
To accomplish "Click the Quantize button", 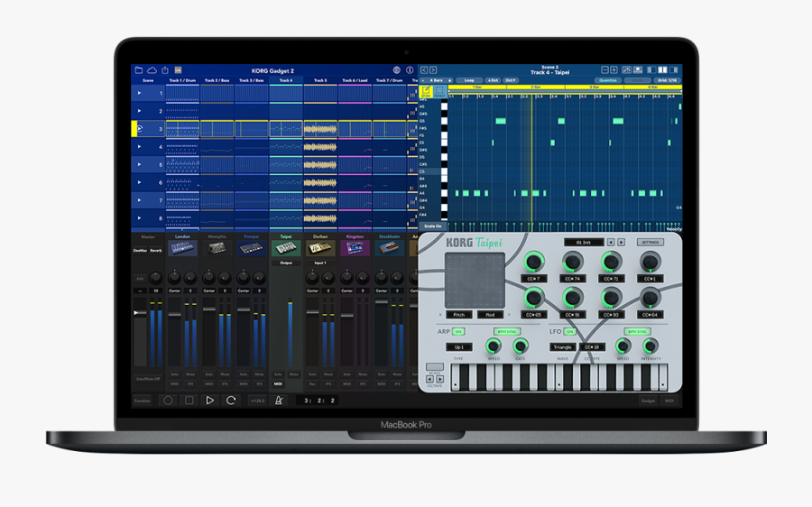I will (608, 80).
